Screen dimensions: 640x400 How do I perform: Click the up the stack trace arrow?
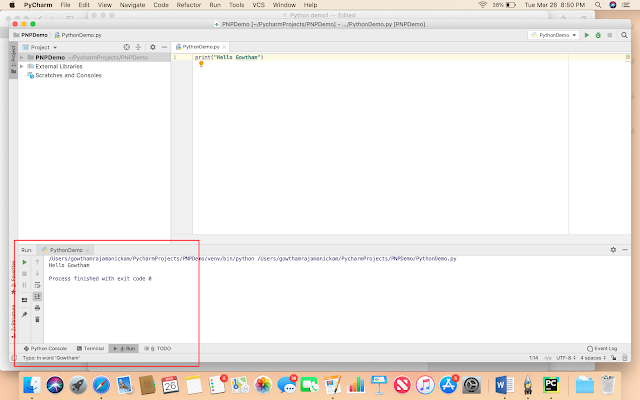click(x=37, y=262)
